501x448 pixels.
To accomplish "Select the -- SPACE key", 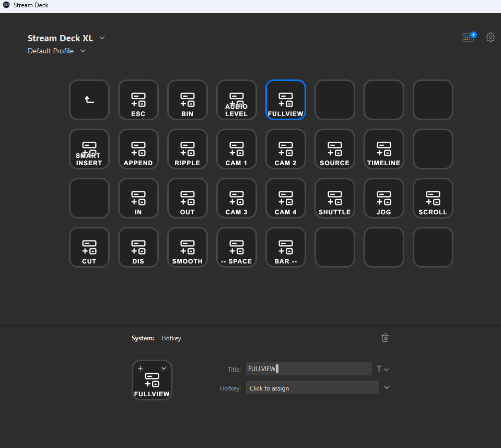I will pyautogui.click(x=237, y=247).
